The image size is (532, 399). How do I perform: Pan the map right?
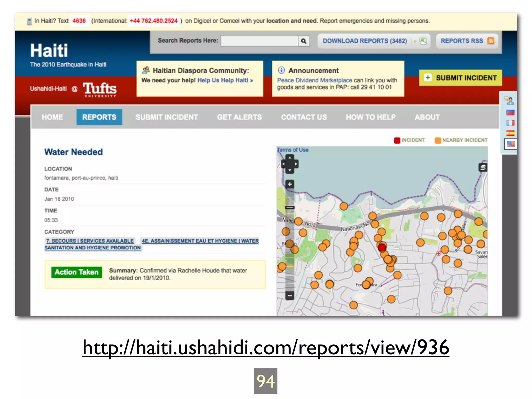296,164
